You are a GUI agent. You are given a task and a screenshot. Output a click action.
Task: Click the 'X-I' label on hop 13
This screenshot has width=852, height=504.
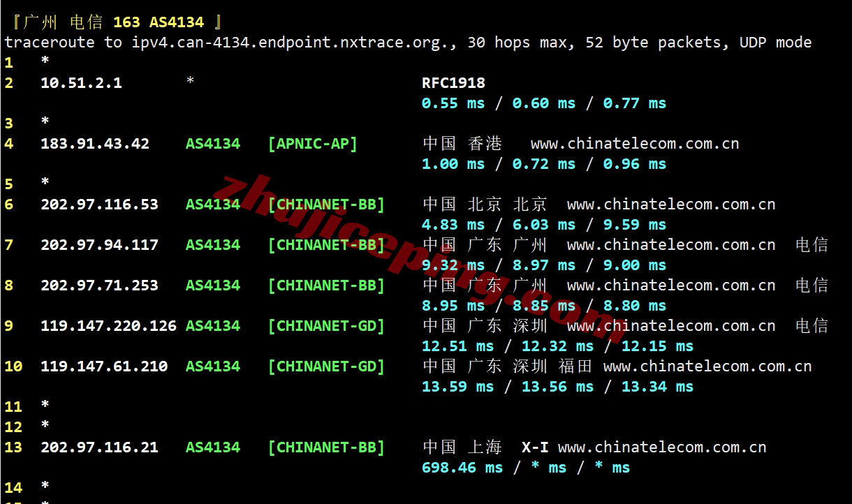tap(535, 447)
